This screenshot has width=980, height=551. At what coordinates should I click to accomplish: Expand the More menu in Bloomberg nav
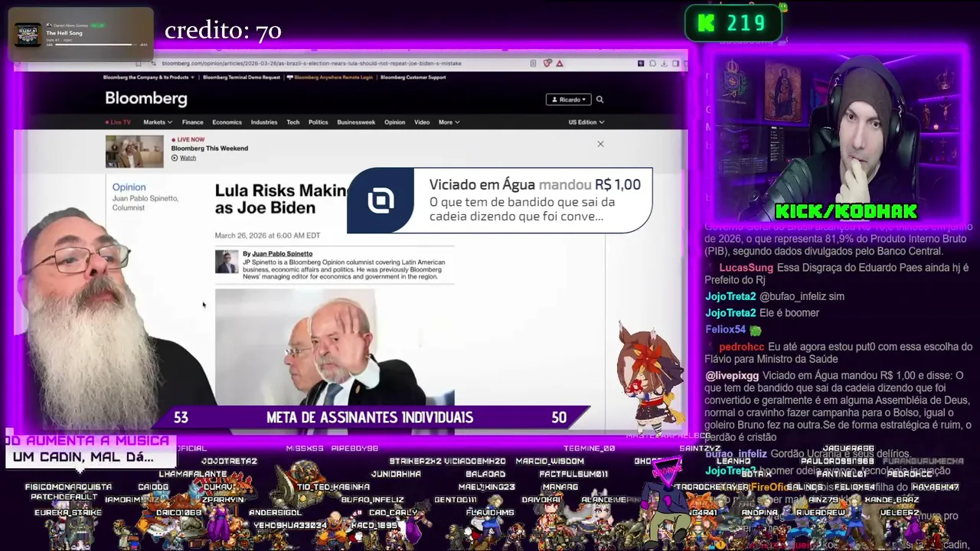pyautogui.click(x=449, y=122)
